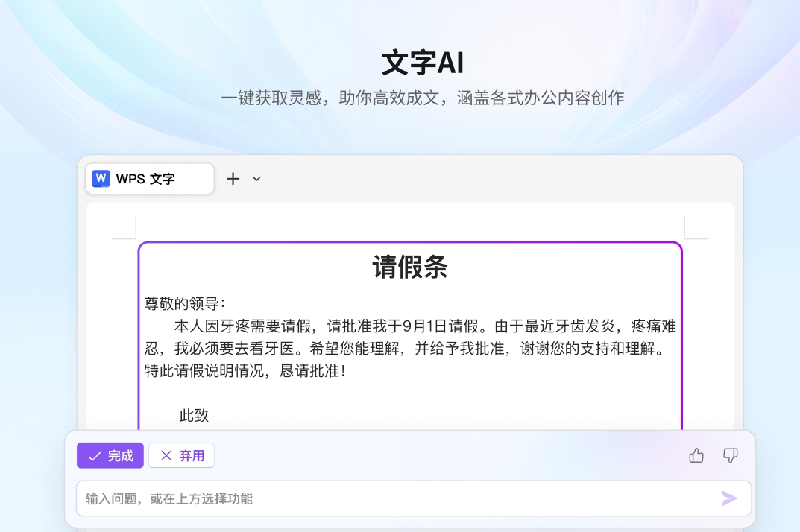Select the thumbs-down feedback icon on the right

730,455
